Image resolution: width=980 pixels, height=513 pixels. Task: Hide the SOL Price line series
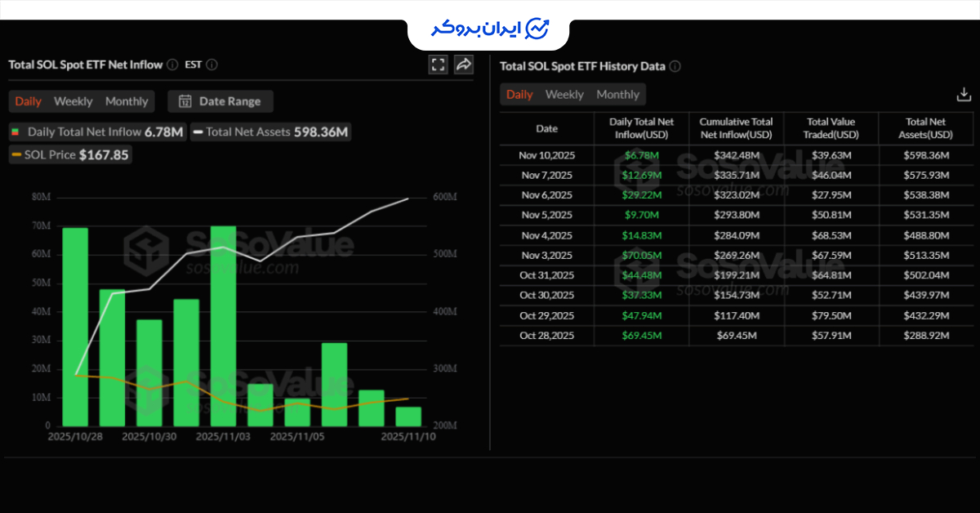[70, 154]
